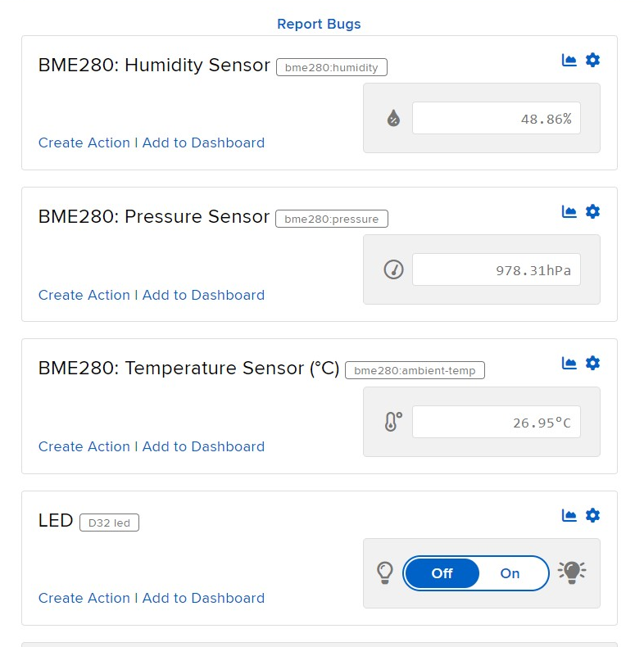Click the unlit bulb icon beside Off
This screenshot has height=647, width=644.
[385, 572]
